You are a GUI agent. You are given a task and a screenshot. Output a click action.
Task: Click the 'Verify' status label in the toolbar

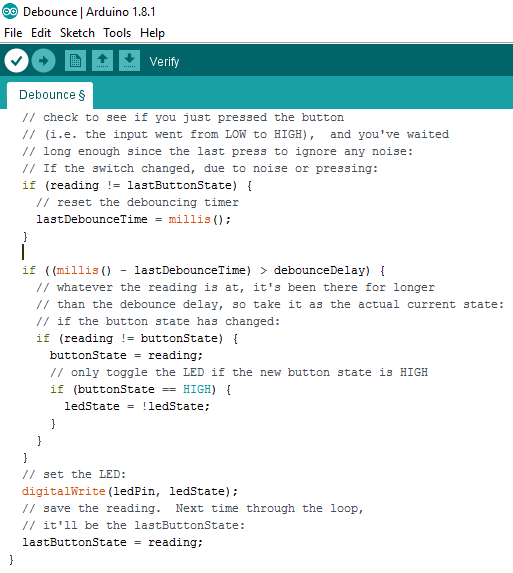[x=164, y=61]
